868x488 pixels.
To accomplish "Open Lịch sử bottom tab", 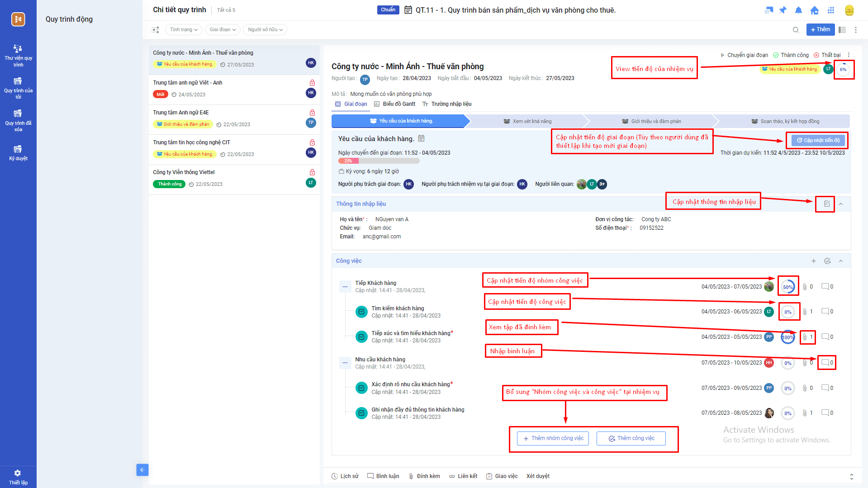I will 345,476.
